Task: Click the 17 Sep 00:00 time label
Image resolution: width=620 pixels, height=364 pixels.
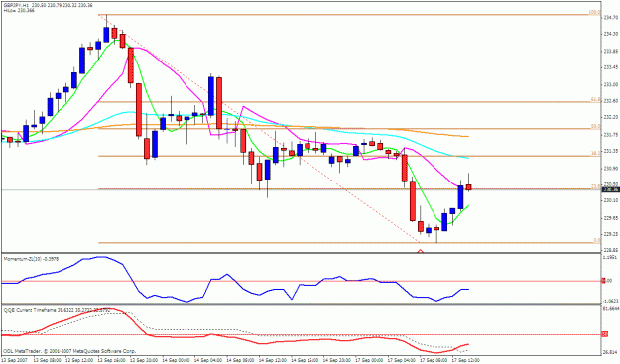Action: [370, 360]
